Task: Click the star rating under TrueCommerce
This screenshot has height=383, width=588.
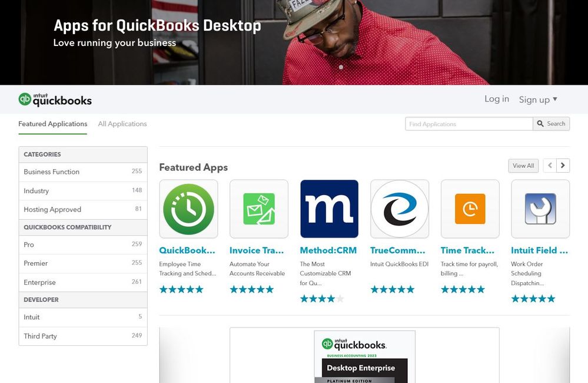Action: [392, 289]
